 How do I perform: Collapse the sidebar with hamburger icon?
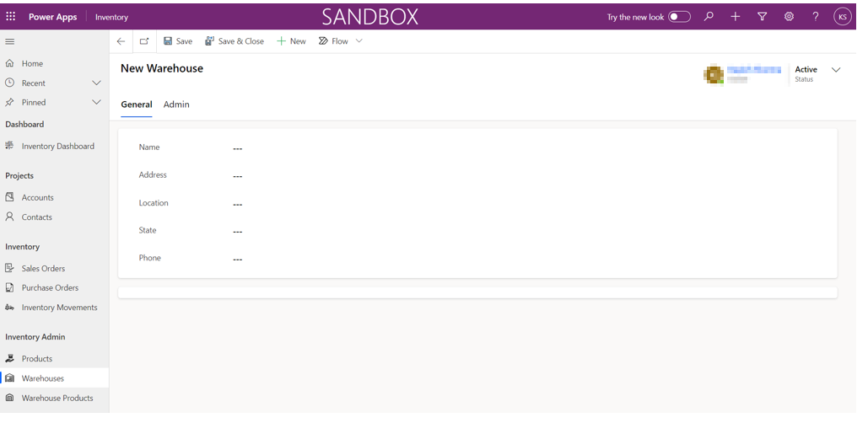(x=10, y=41)
